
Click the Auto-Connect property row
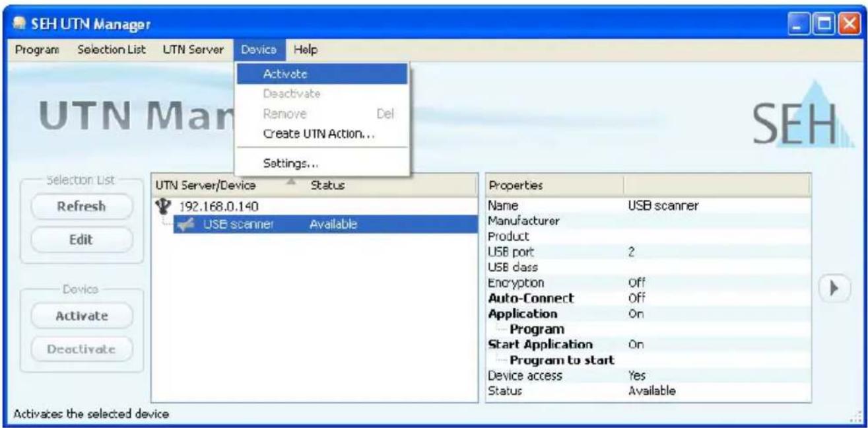647,298
